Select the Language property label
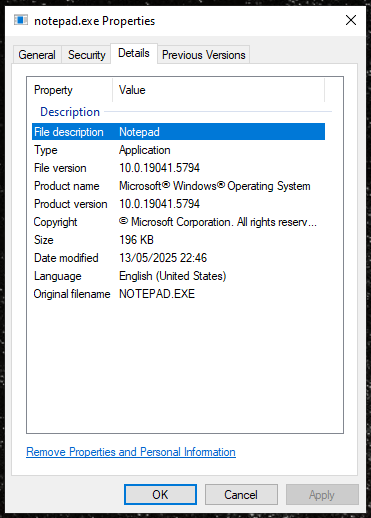Image resolution: width=371 pixels, height=518 pixels. [x=58, y=276]
